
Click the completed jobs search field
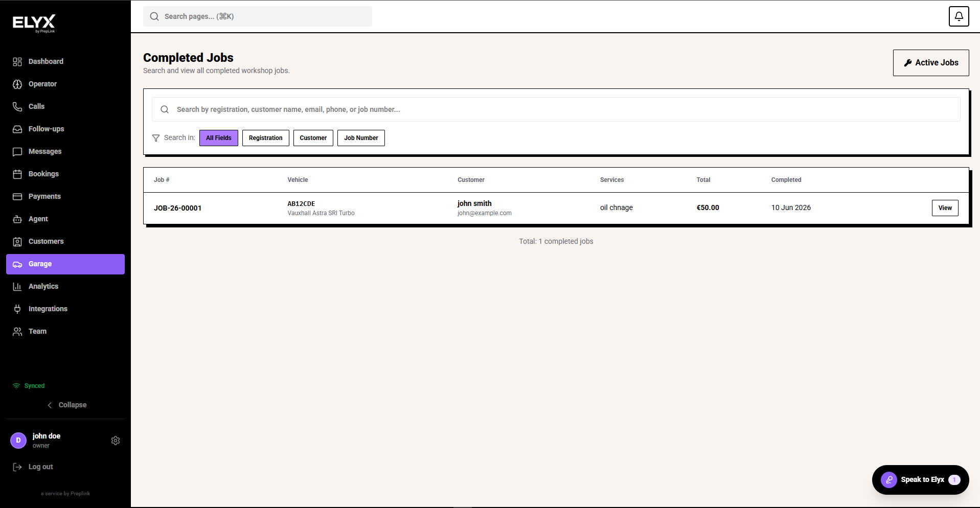pos(556,109)
